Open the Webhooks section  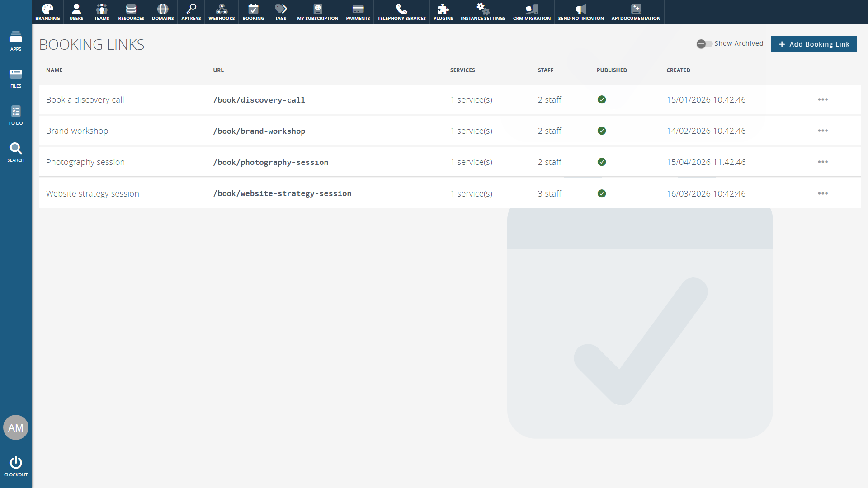tap(222, 12)
